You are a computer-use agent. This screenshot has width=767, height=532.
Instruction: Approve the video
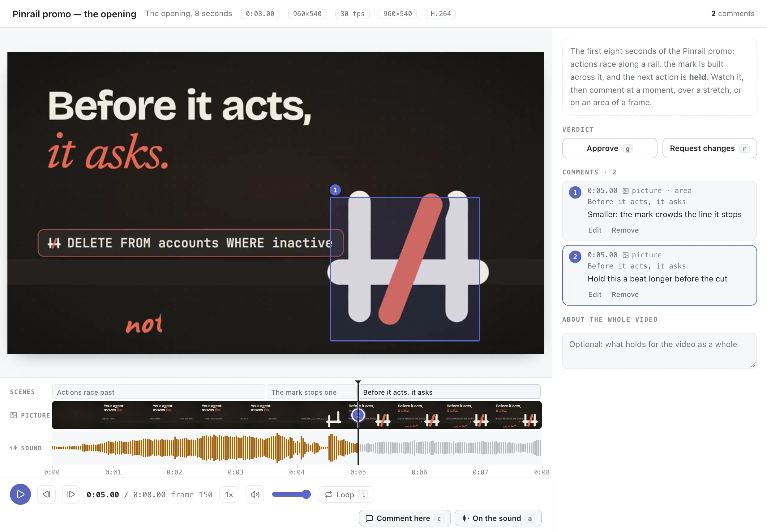pos(610,148)
